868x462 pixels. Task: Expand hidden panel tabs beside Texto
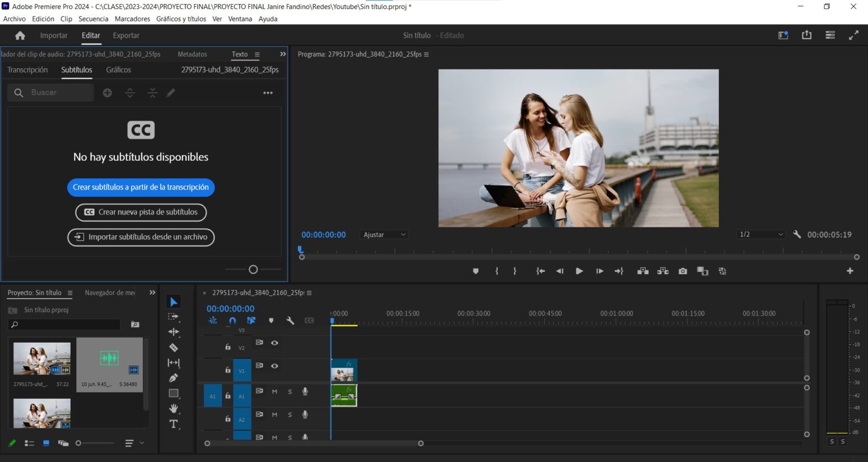coord(283,54)
